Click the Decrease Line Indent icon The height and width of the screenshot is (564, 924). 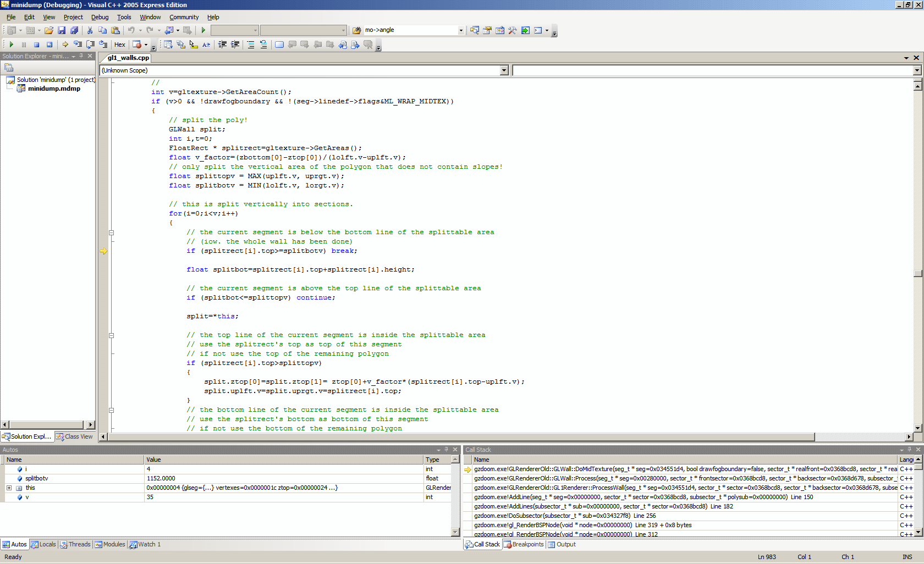pos(223,45)
